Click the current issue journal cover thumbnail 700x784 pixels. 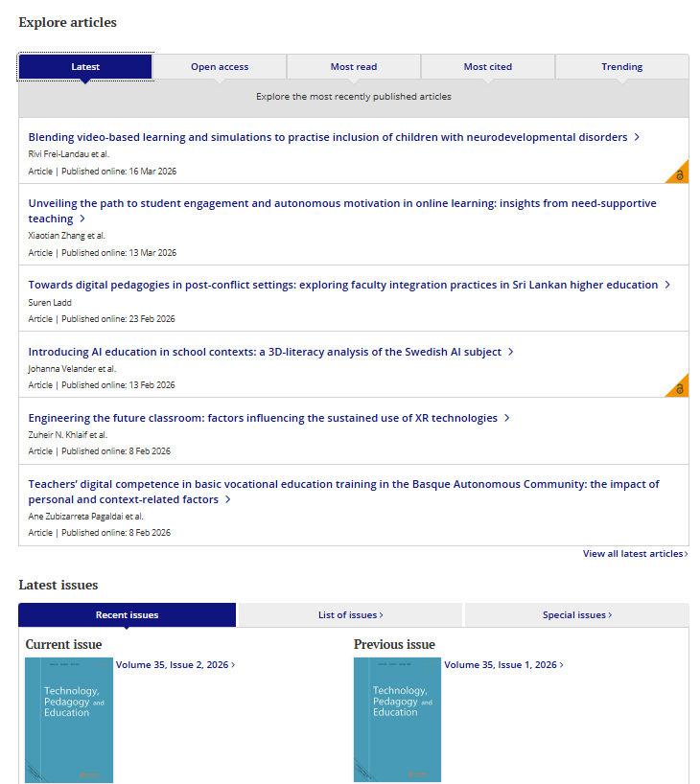(x=69, y=720)
